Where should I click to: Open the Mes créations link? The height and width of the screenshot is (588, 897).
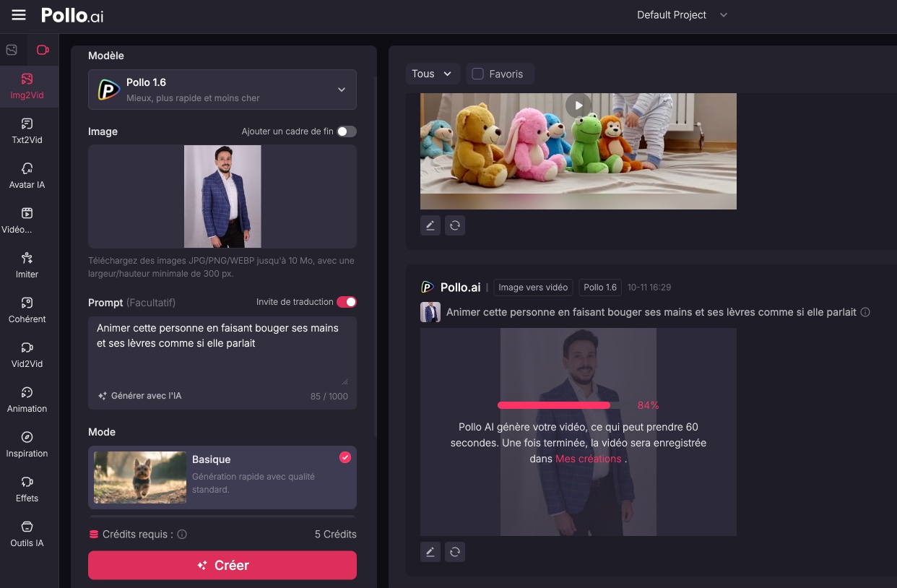590,458
